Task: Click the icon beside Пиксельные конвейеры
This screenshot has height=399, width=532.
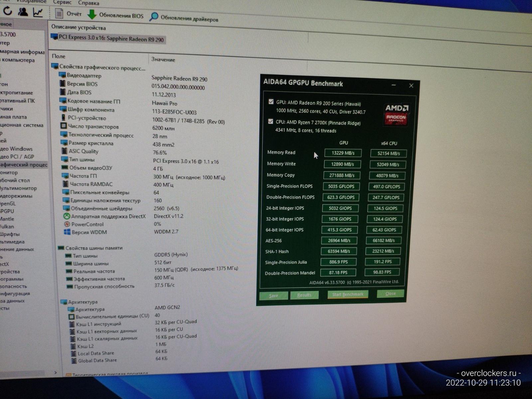Action: (66, 192)
